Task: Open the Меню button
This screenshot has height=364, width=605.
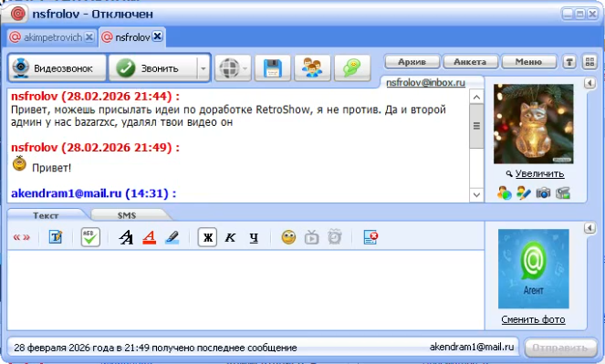Action: [x=528, y=62]
